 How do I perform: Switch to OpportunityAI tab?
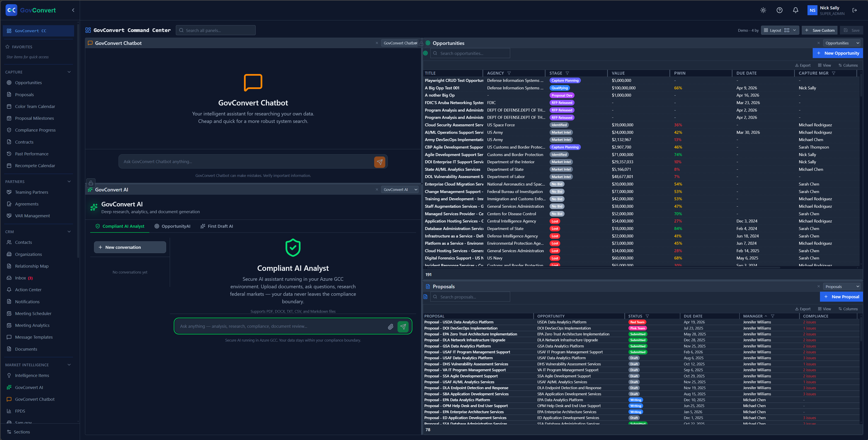click(x=172, y=226)
